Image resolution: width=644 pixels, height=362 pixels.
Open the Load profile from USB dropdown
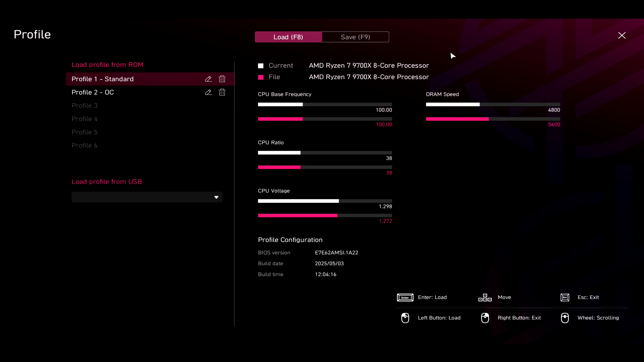point(147,197)
